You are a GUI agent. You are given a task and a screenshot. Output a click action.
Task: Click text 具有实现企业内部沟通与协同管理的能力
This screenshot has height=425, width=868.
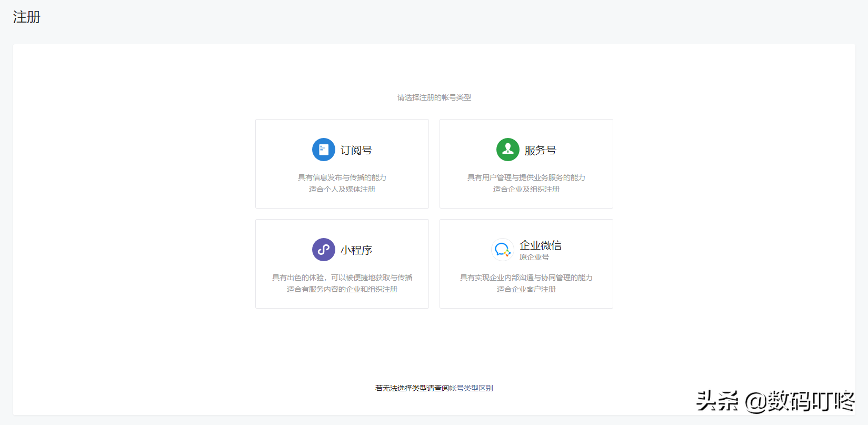(526, 278)
